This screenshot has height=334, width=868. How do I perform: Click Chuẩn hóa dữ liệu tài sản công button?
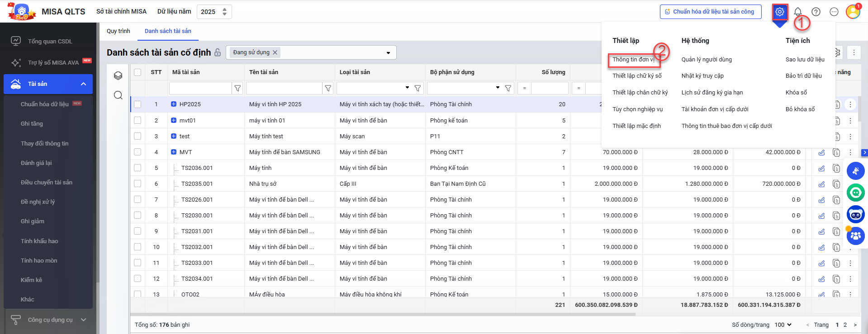click(x=710, y=12)
